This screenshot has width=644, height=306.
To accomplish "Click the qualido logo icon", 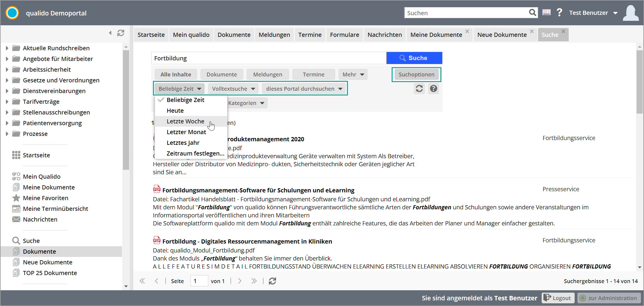I will [12, 13].
